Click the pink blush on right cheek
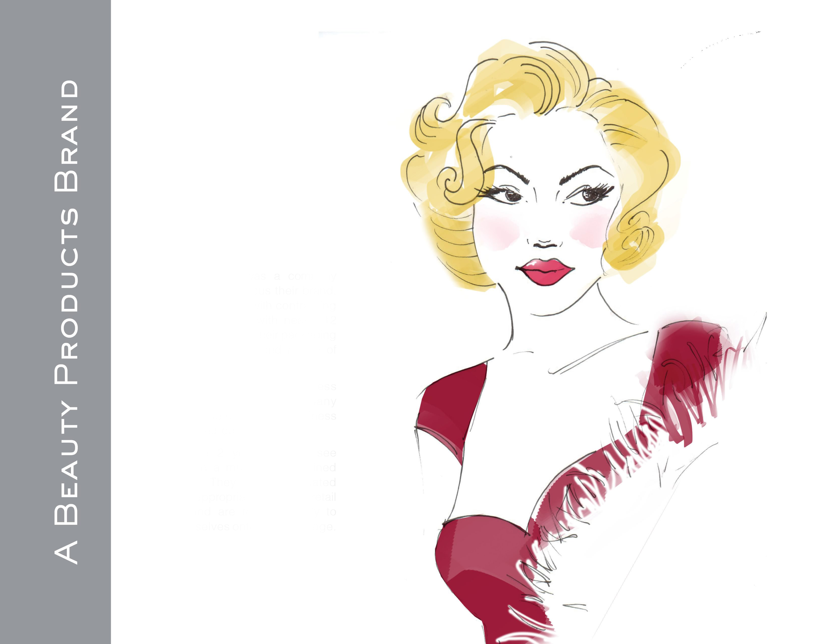This screenshot has width=833, height=644. click(x=589, y=231)
